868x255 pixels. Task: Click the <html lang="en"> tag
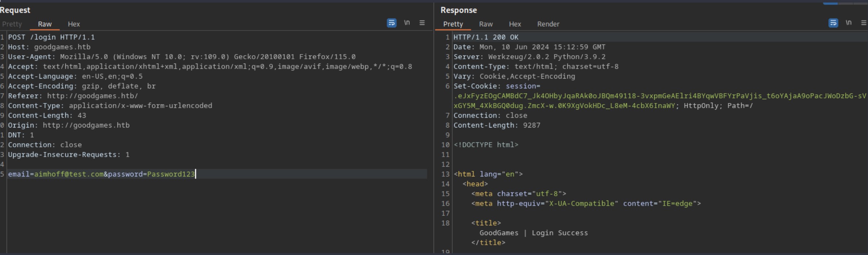(x=488, y=174)
